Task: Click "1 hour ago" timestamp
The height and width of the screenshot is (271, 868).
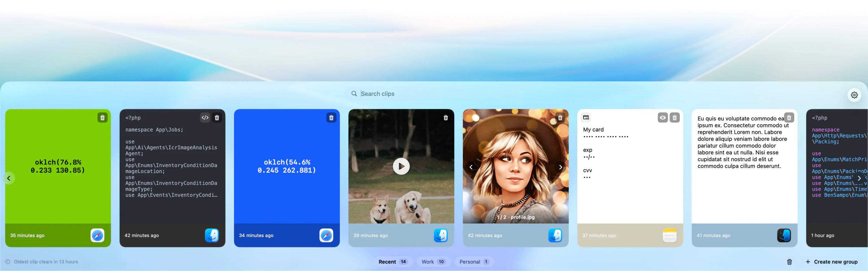Action: coord(823,236)
